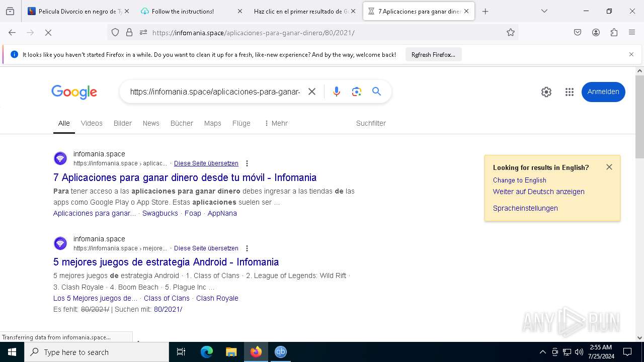Open options dots for first infomania result
Image resolution: width=644 pixels, height=362 pixels.
pyautogui.click(x=247, y=163)
